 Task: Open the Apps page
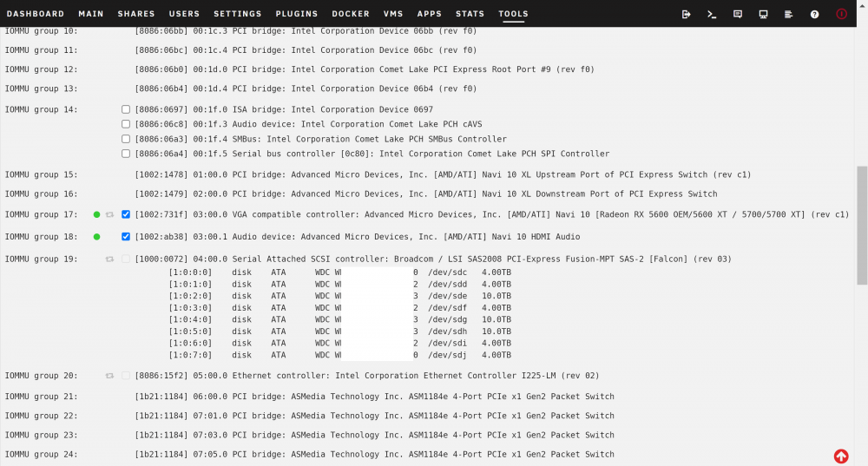pos(430,14)
